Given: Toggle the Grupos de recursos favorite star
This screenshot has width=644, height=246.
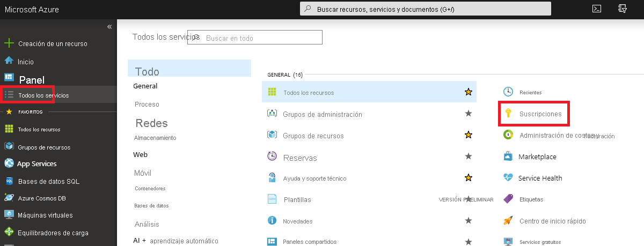Looking at the screenshot, I should [469, 135].
